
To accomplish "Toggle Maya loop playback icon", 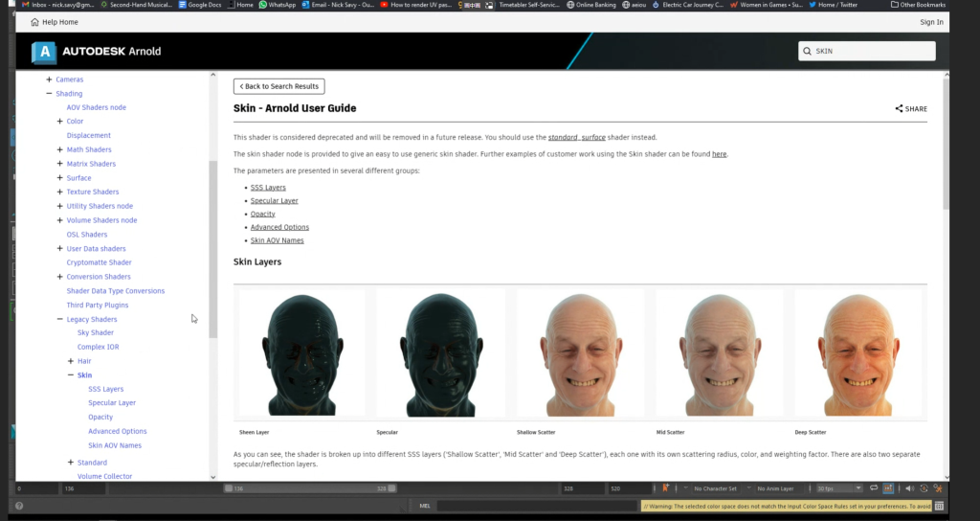I will pyautogui.click(x=873, y=488).
